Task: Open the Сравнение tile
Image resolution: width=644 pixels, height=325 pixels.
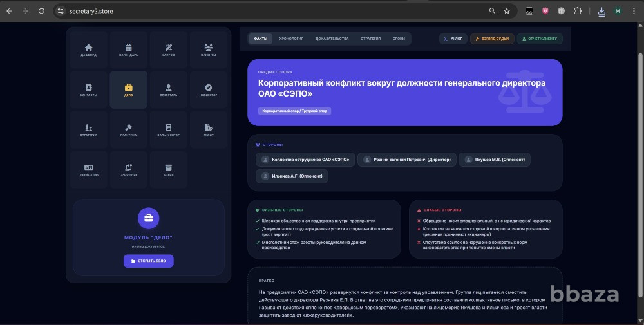Action: click(x=129, y=170)
